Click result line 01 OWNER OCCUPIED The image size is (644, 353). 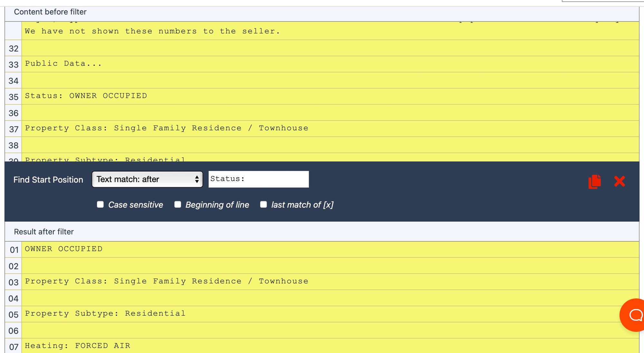point(64,249)
